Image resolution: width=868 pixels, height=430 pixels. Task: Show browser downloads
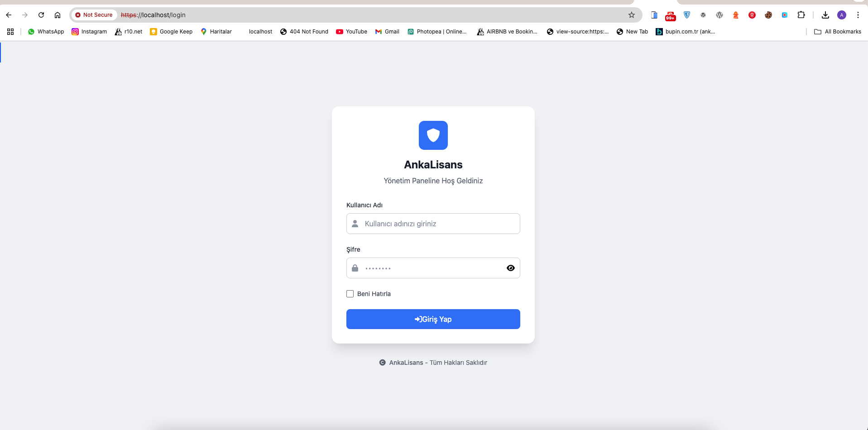point(825,15)
